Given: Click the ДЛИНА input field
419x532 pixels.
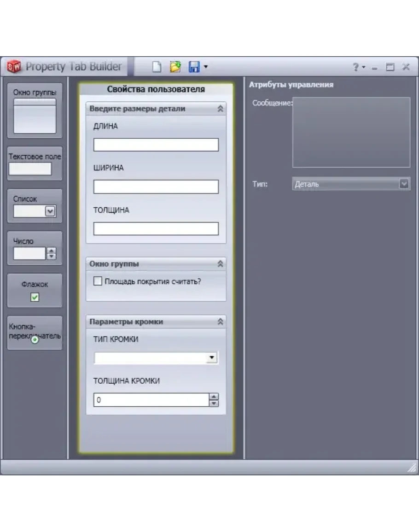Looking at the screenshot, I should pos(156,145).
